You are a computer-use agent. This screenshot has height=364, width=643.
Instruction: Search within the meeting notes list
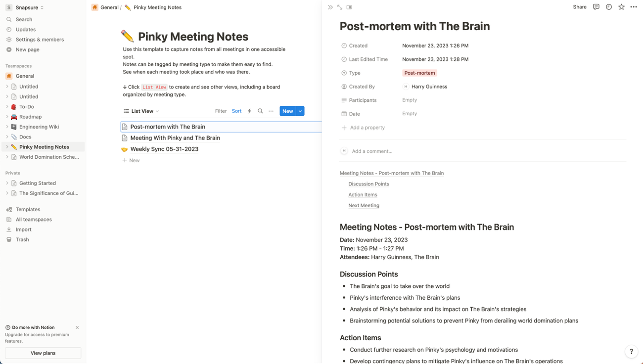(x=260, y=111)
